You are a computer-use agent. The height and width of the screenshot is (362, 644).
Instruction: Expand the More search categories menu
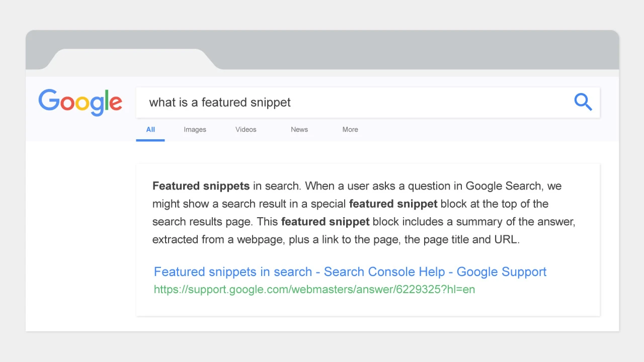(350, 129)
